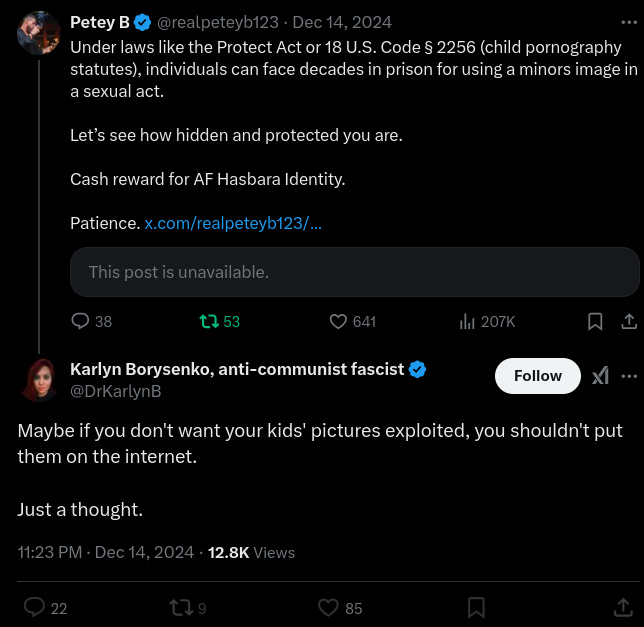This screenshot has height=627, width=644.
Task: Open the x.com/realpeteyb123 link
Action: (233, 223)
